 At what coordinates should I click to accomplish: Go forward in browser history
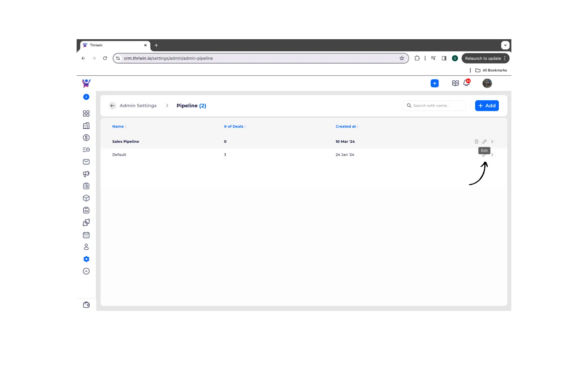[94, 58]
